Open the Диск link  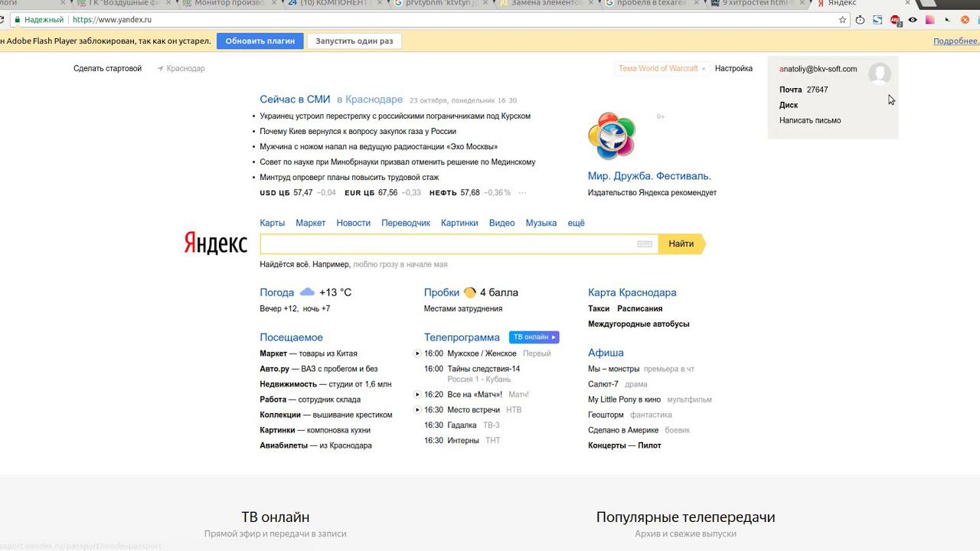pyautogui.click(x=789, y=106)
